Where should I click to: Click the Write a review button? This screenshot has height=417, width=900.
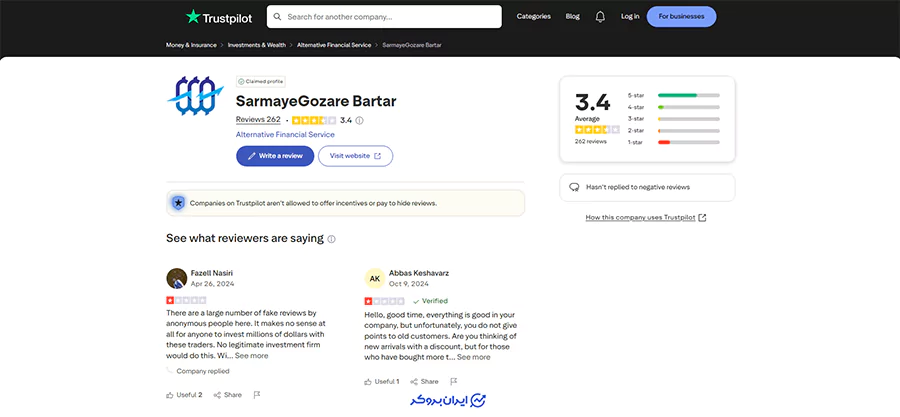(x=275, y=156)
